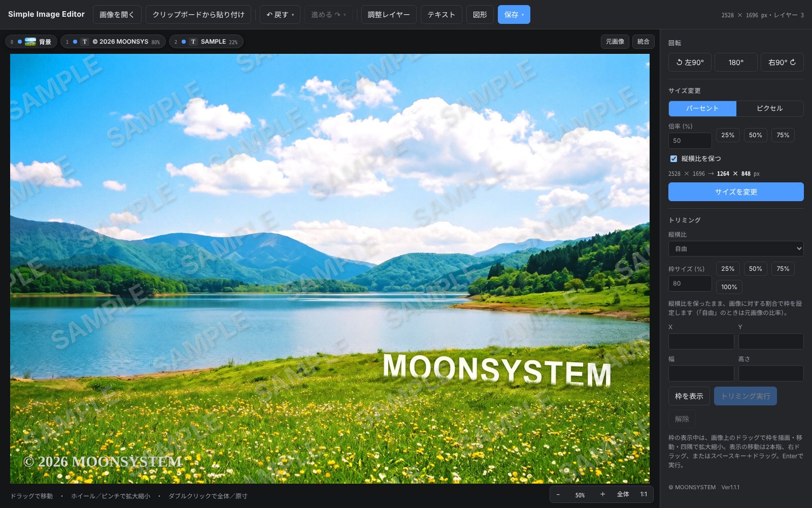Image resolution: width=812 pixels, height=508 pixels.
Task: Click the trimming X input field
Action: (701, 341)
